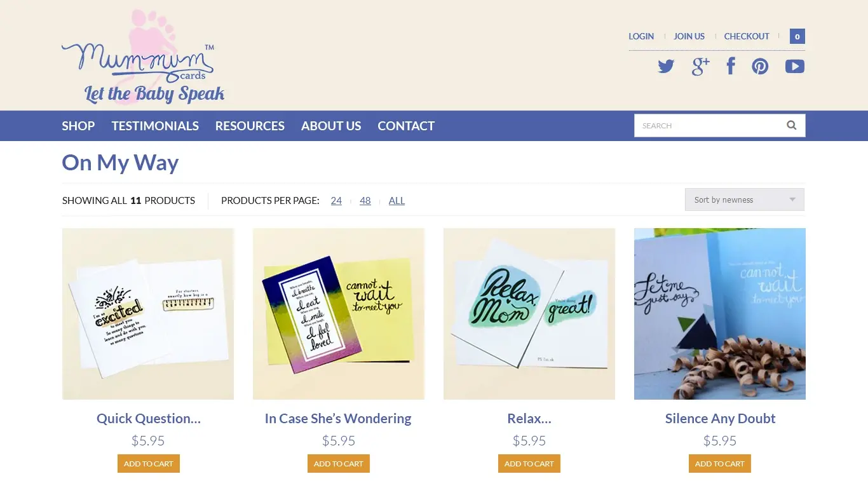Viewport: 868px width, 488px height.
Task: Open the cart count badge
Action: (797, 36)
